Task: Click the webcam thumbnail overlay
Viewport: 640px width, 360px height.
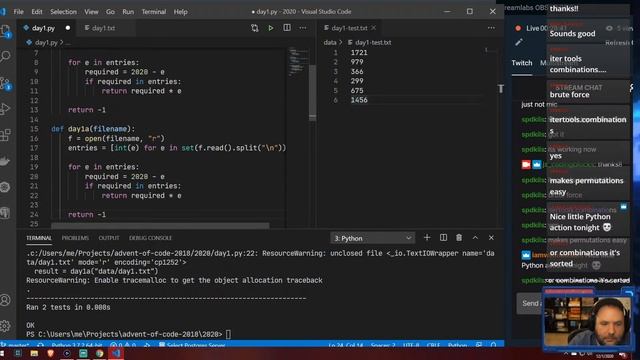Action: point(587,321)
